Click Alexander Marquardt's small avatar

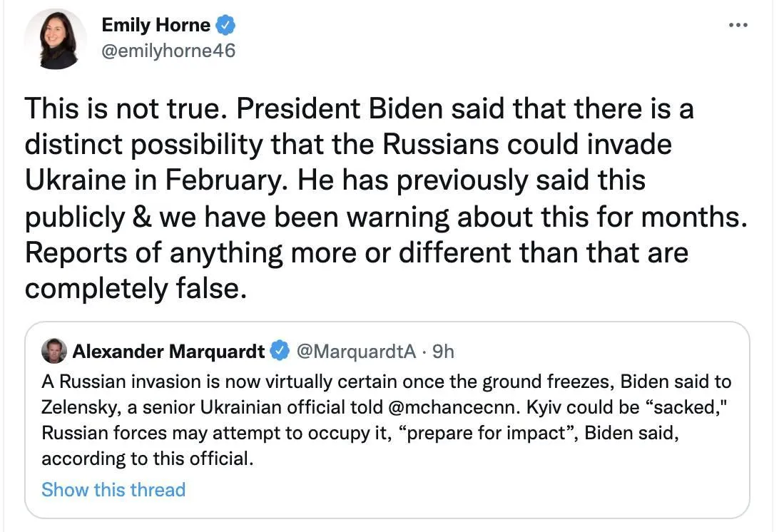54,351
